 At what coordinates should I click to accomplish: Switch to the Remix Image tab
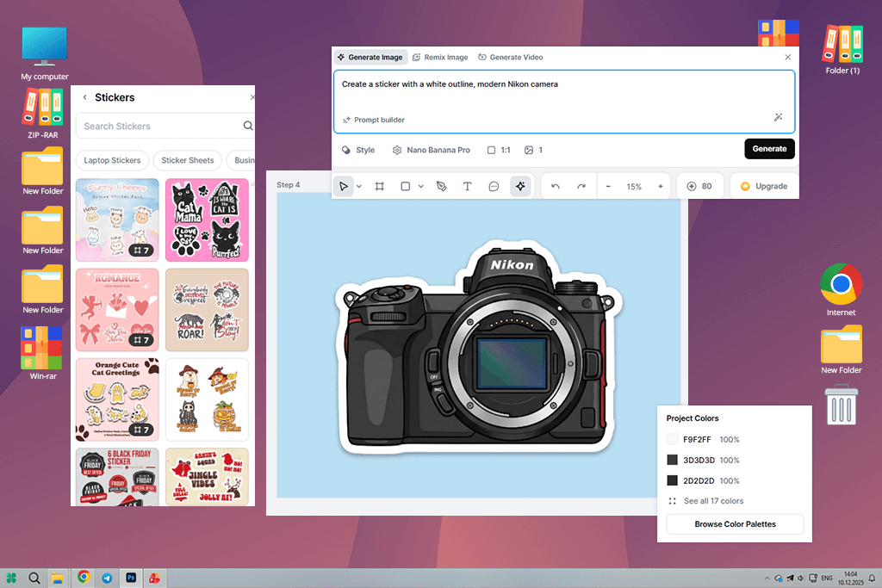coord(440,58)
